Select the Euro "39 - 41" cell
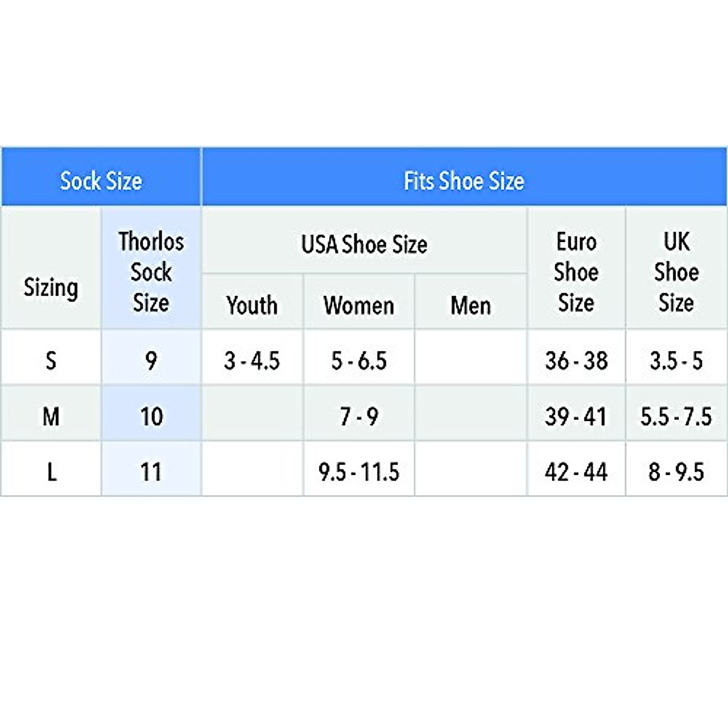Image resolution: width=728 pixels, height=728 pixels. tap(576, 417)
